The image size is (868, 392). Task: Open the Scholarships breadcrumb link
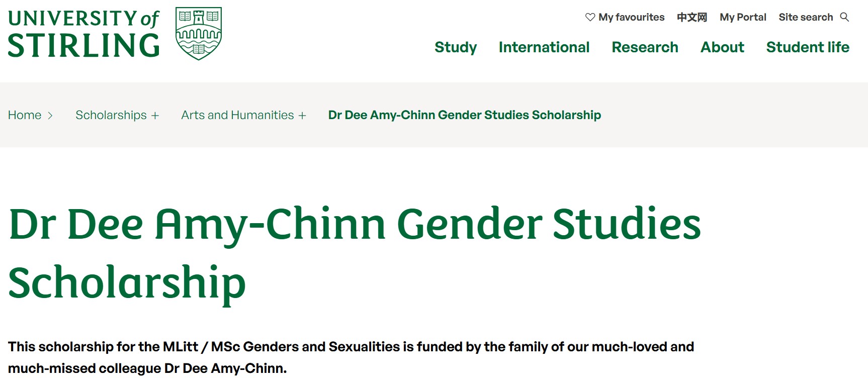click(111, 115)
